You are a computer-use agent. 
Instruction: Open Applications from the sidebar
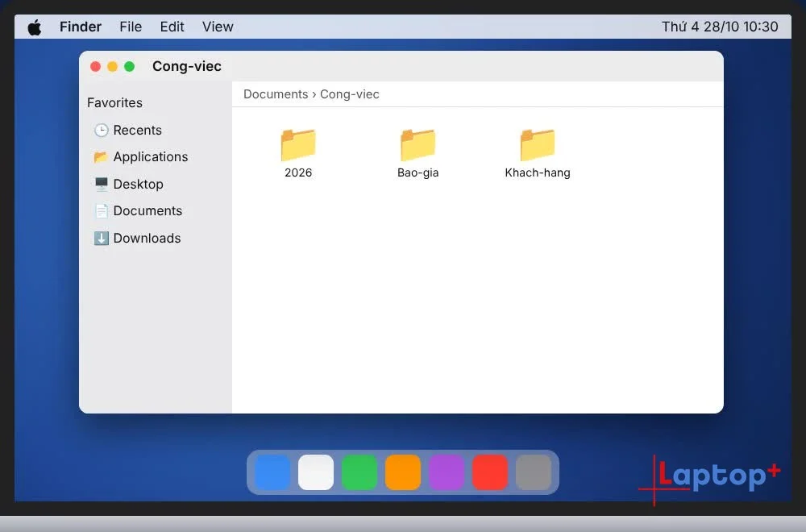coord(151,156)
